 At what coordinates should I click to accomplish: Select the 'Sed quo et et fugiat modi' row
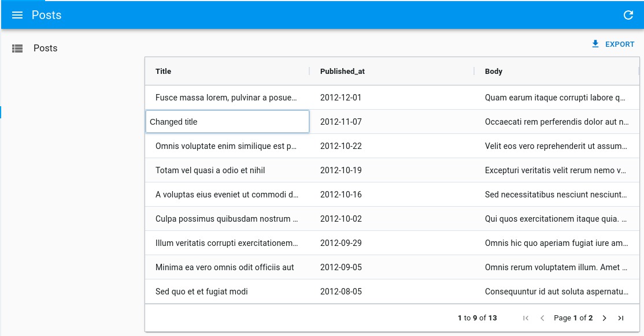click(202, 292)
